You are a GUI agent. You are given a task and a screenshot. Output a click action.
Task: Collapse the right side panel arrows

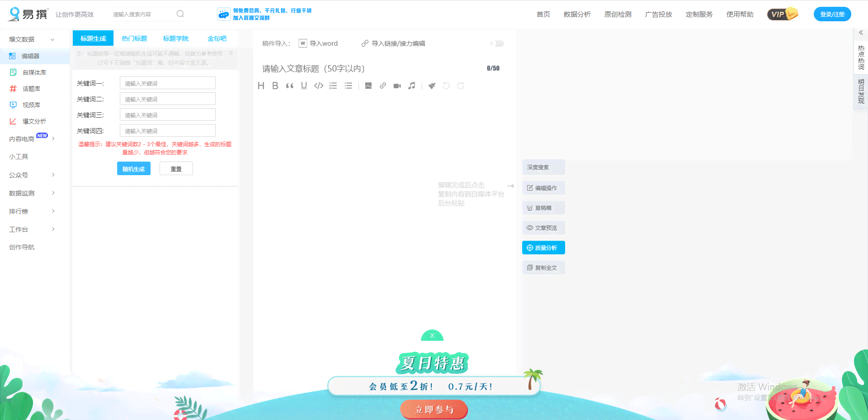861,33
